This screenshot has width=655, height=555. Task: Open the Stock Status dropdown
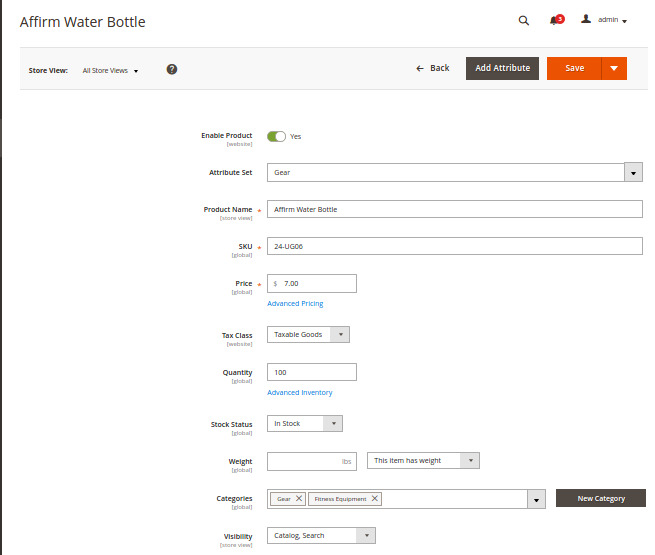click(x=333, y=424)
